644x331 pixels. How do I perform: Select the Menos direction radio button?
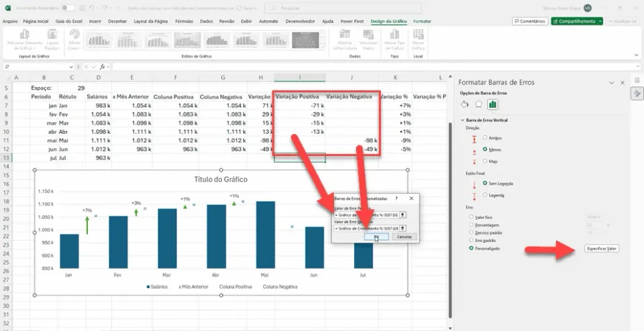[x=485, y=149]
